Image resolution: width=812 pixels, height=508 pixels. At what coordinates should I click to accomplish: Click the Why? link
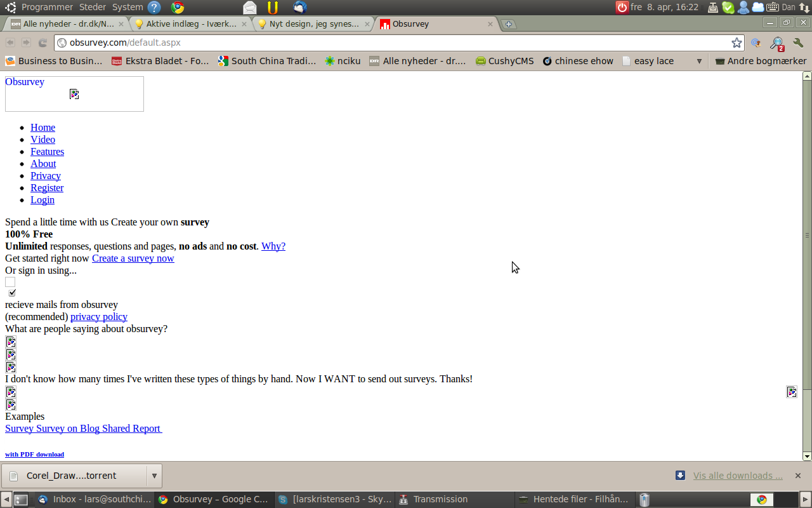pos(273,246)
